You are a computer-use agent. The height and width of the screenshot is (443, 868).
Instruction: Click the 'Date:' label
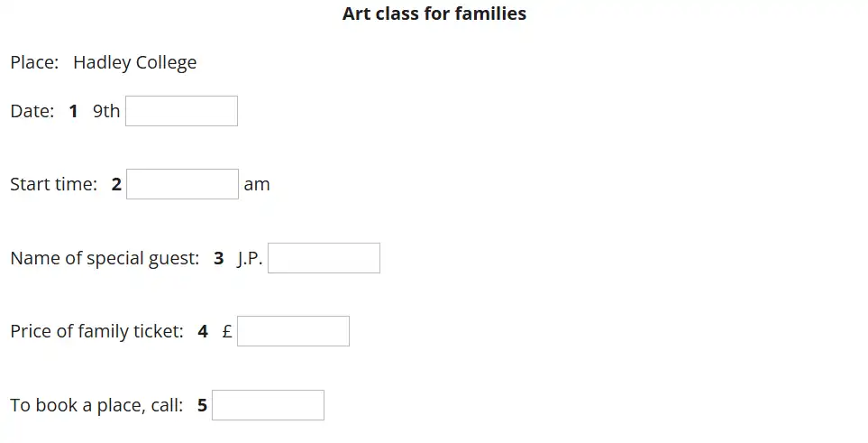[x=32, y=111]
